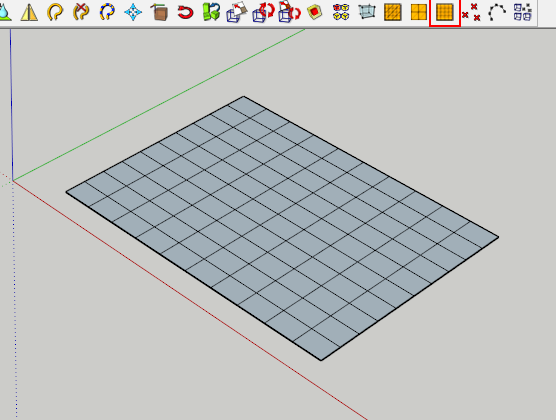Viewport: 556px width, 420px height.
Task: Click the red X marks icon
Action: pyautogui.click(x=471, y=12)
